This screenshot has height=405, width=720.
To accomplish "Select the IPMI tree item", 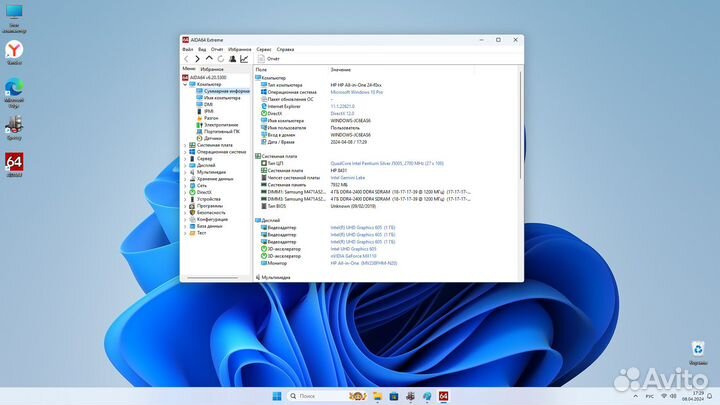I will pyautogui.click(x=208, y=111).
